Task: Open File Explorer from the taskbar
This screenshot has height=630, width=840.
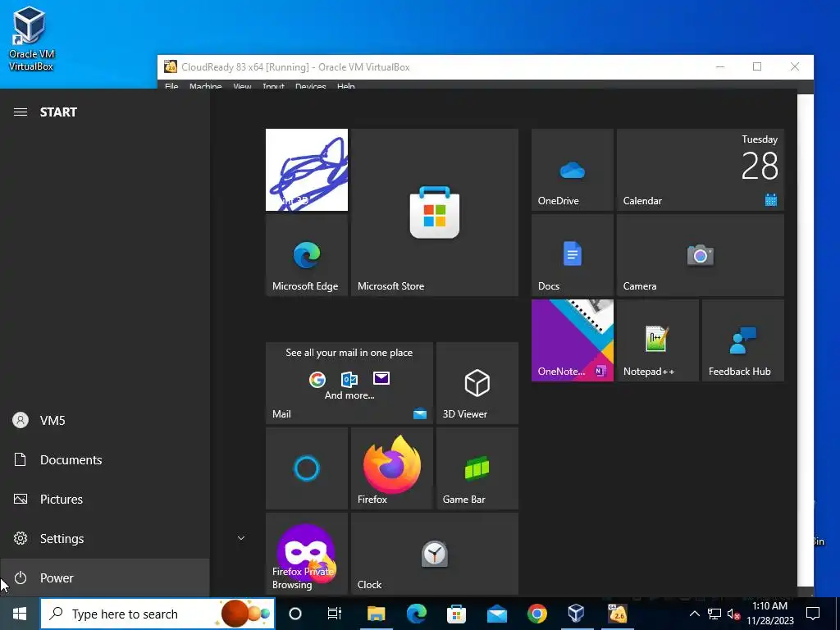Action: point(376,614)
